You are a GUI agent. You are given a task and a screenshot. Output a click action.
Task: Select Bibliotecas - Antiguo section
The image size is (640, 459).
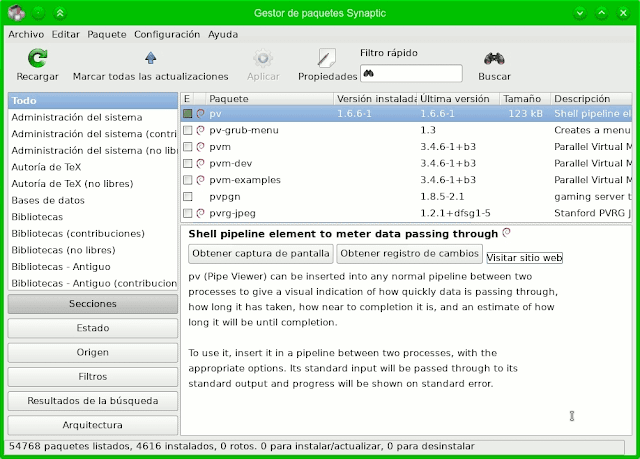[x=93, y=266]
